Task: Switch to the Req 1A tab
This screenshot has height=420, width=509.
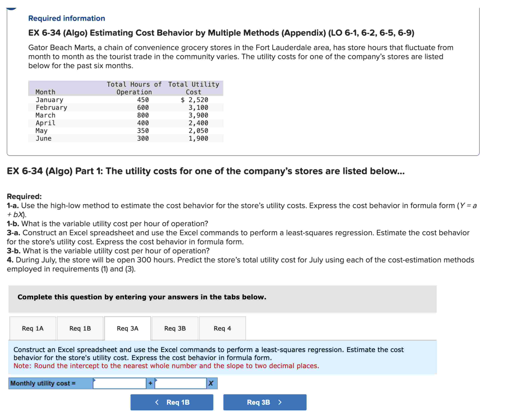Action: 33,328
